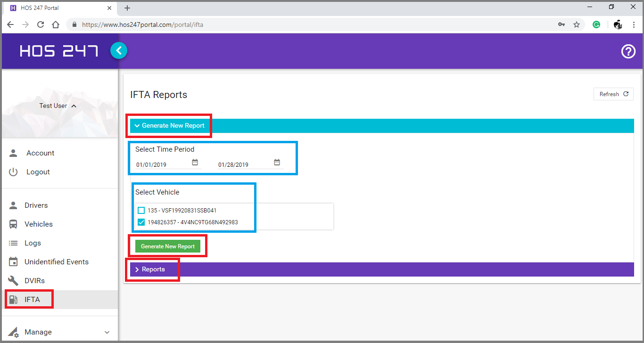Click the HOS 247 logo
644x343 pixels.
tap(59, 51)
